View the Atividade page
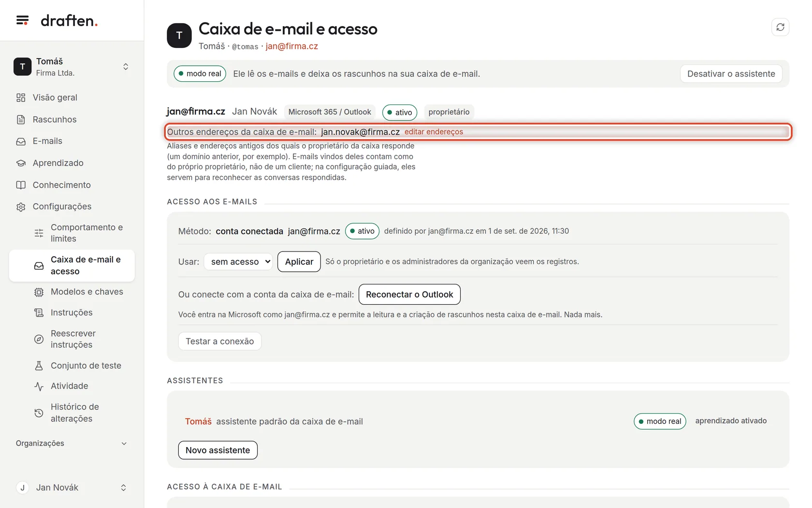This screenshot has width=812, height=508. click(70, 386)
